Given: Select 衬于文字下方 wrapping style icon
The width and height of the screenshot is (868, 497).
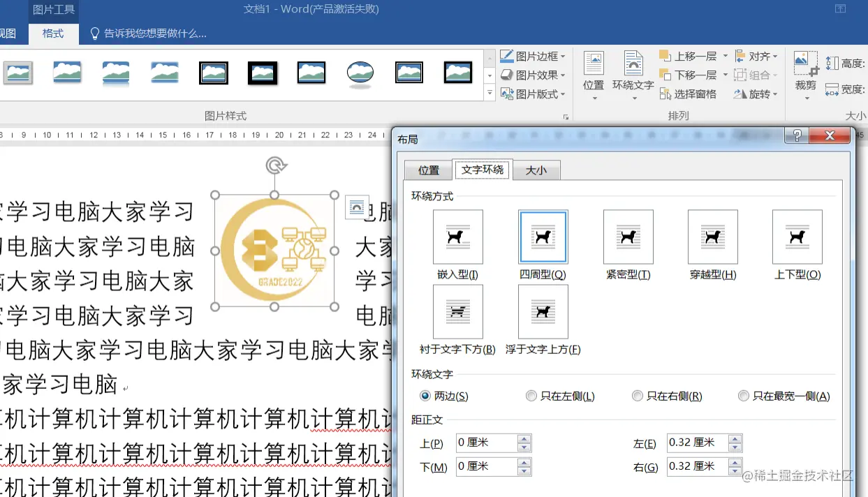Looking at the screenshot, I should tap(458, 312).
